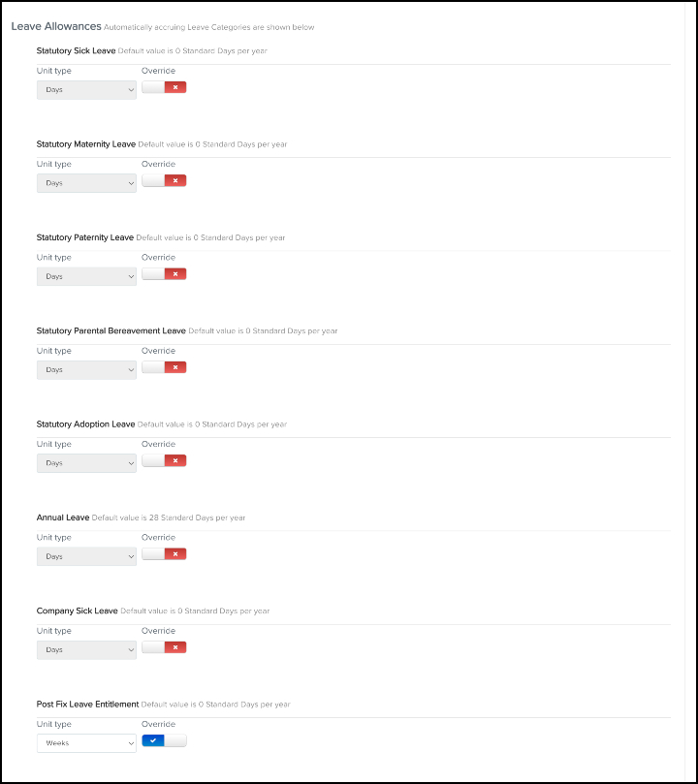This screenshot has height=784, width=698.
Task: Turn on Company Sick Leave override
Action: [x=164, y=647]
